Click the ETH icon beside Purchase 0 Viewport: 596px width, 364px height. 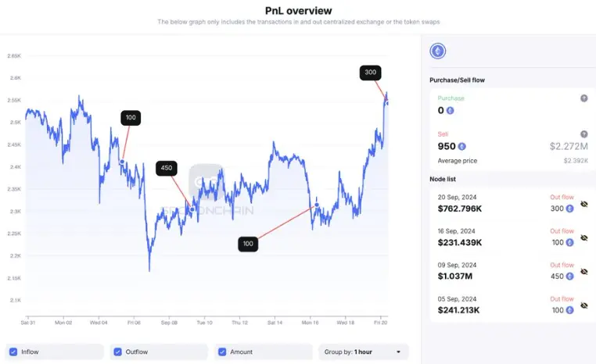tap(450, 110)
